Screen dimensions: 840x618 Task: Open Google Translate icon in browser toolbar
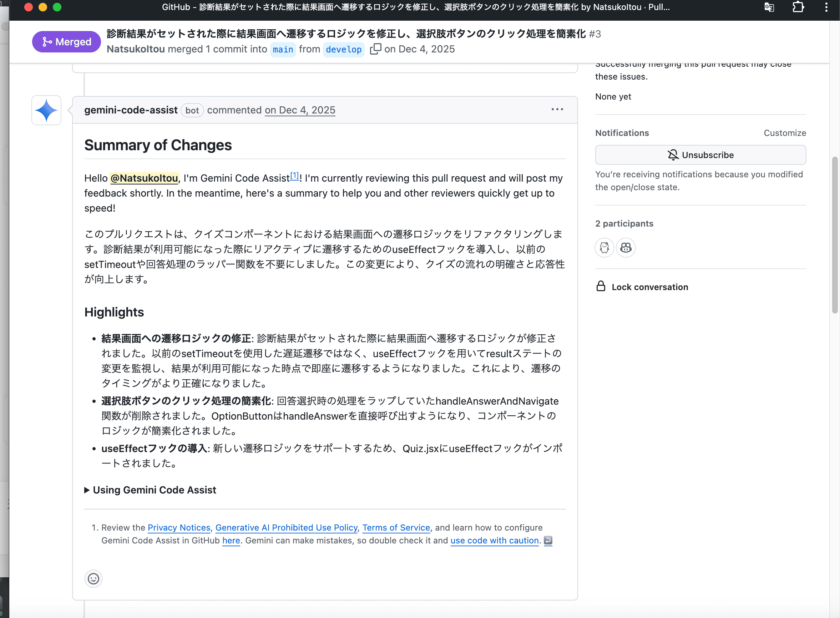click(769, 7)
